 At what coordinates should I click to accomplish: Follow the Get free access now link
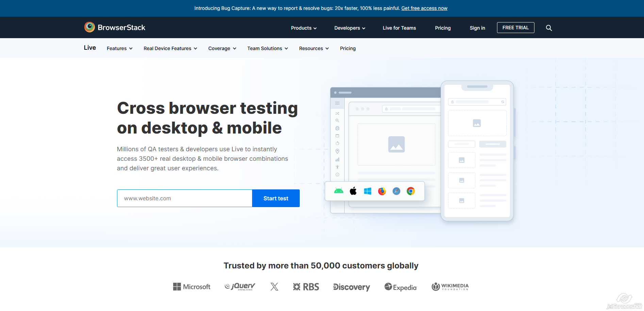(424, 8)
